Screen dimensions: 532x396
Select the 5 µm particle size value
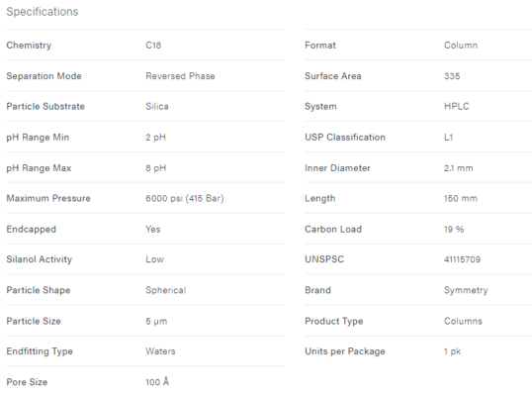[x=156, y=322]
